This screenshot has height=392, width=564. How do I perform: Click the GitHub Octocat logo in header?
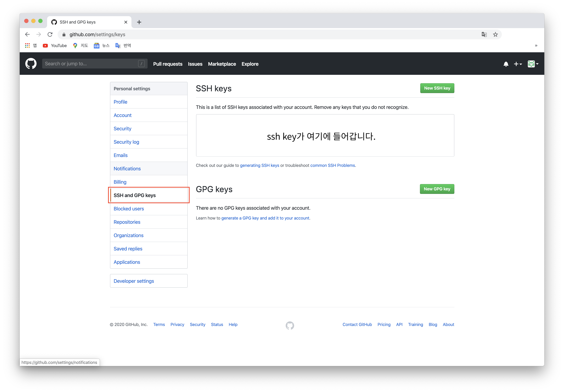[31, 64]
